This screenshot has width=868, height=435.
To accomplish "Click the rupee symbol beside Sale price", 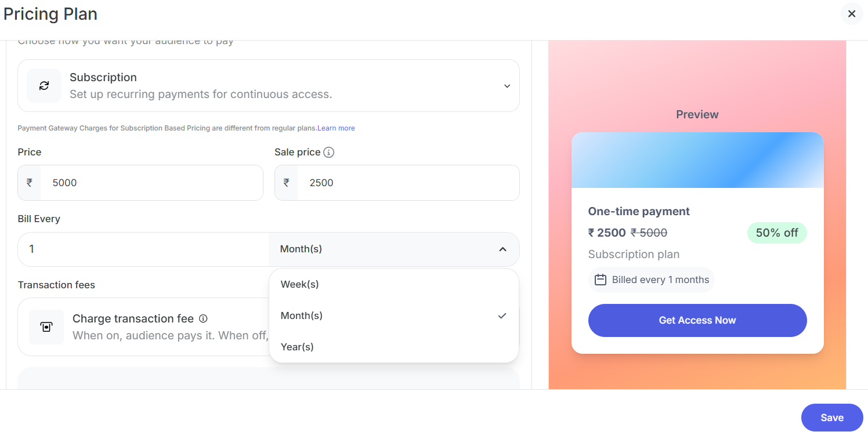I will point(286,183).
